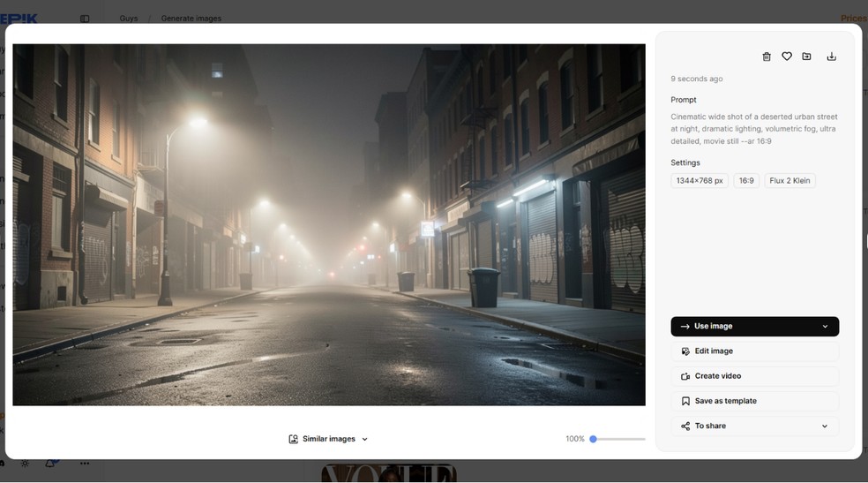
Task: Click the Edit image button
Action: pos(754,351)
